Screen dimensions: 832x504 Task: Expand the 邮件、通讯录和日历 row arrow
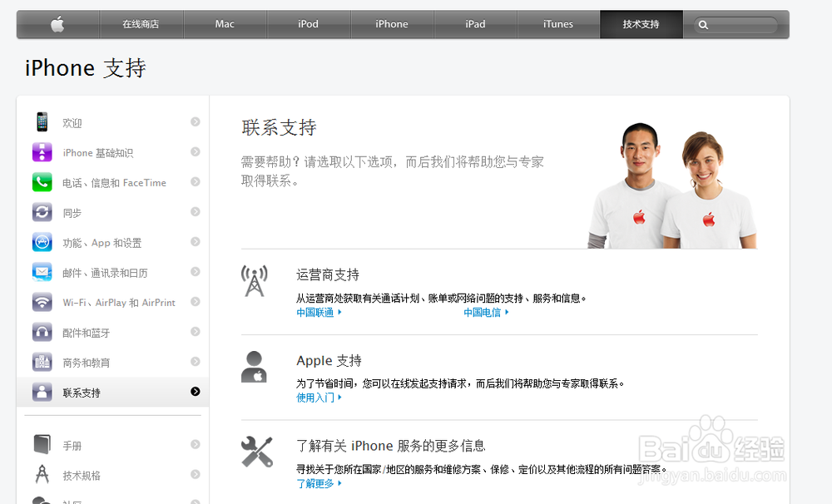(196, 272)
